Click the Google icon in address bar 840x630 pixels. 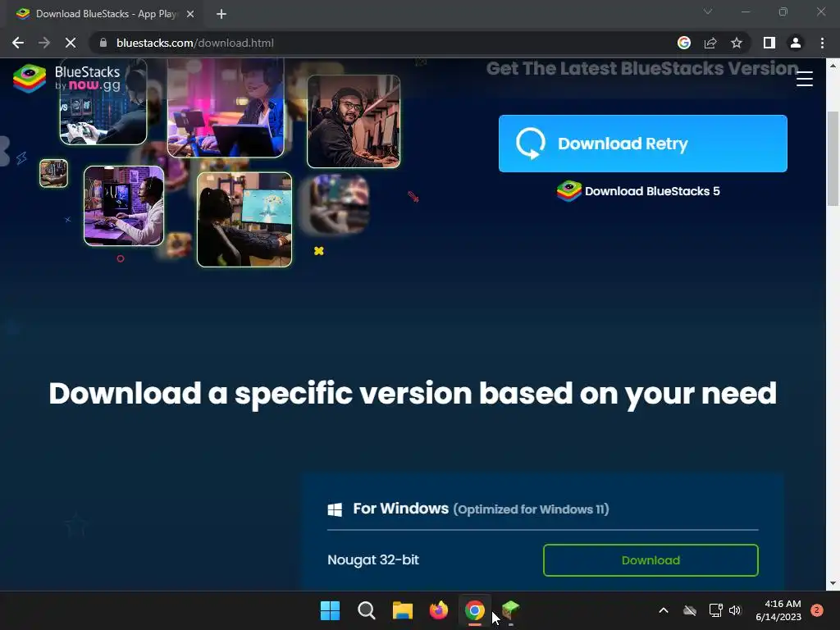pos(683,43)
